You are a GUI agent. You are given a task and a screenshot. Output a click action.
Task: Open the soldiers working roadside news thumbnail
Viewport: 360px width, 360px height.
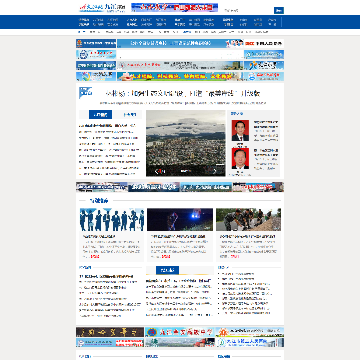248,220
